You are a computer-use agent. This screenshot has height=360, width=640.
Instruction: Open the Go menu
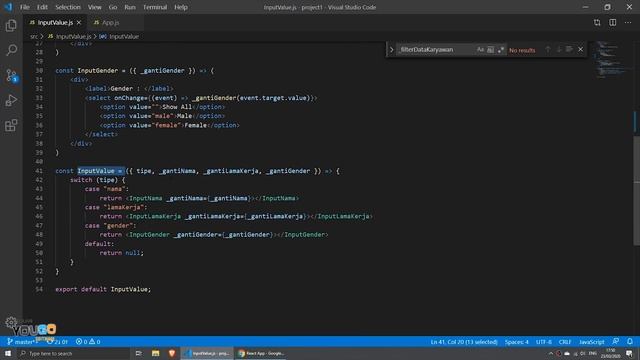113,7
